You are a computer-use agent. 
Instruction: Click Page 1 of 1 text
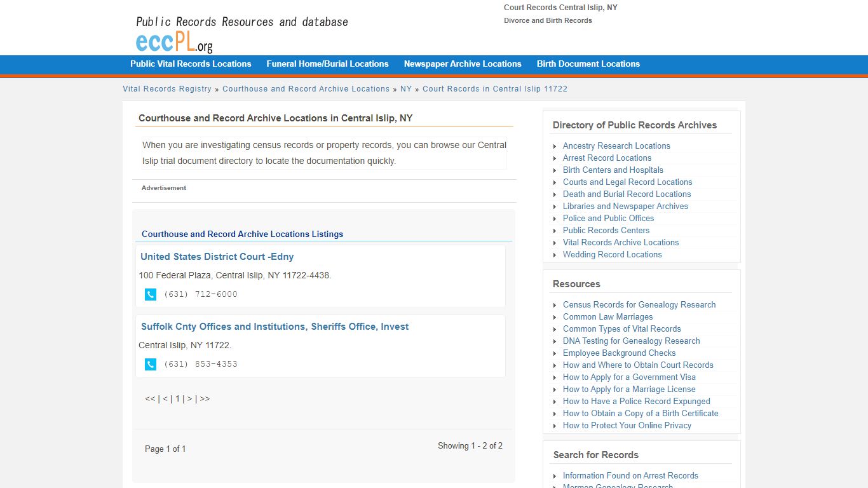[165, 449]
